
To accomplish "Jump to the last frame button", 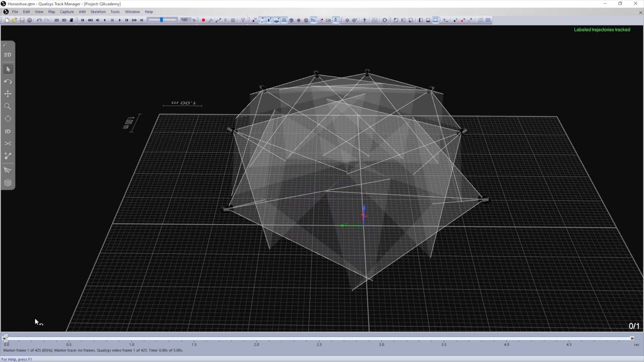I will click(142, 20).
